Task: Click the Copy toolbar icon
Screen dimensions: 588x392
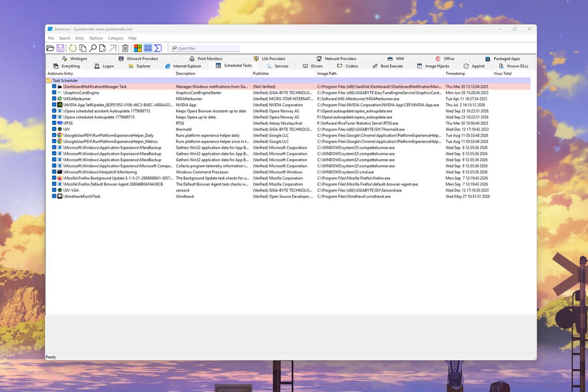Action: (83, 48)
